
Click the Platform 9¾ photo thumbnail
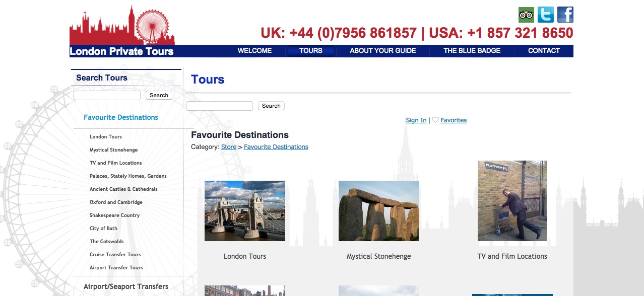512,201
